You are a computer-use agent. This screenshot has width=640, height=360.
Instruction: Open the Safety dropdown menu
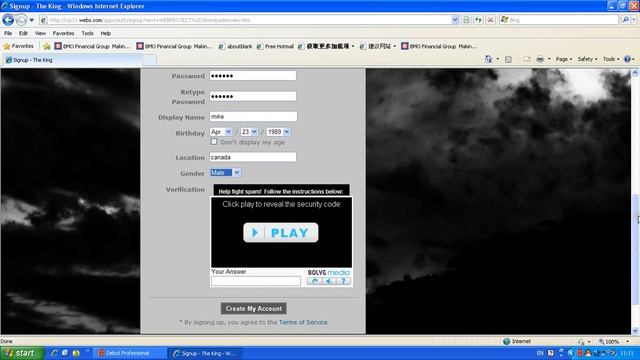[587, 59]
